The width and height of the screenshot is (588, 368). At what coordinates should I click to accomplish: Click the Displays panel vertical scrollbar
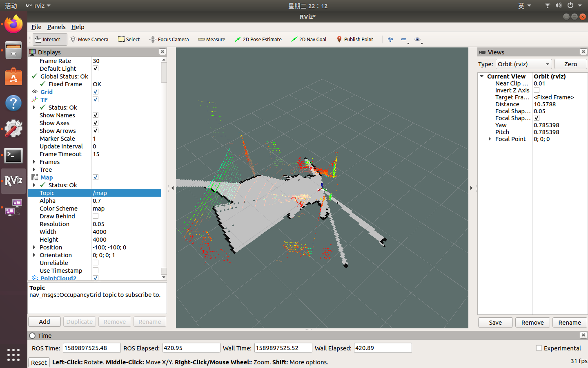[x=164, y=168]
